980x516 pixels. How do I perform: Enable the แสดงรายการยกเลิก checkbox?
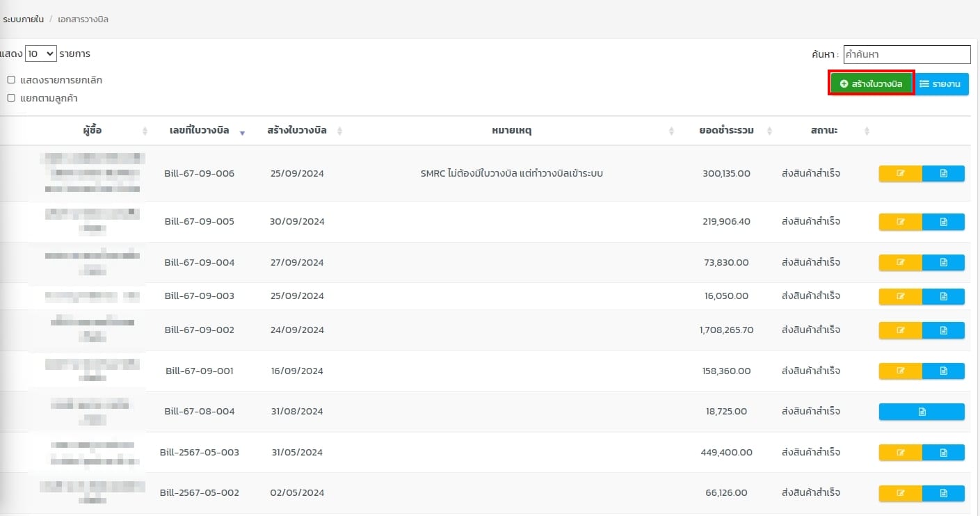coord(11,80)
